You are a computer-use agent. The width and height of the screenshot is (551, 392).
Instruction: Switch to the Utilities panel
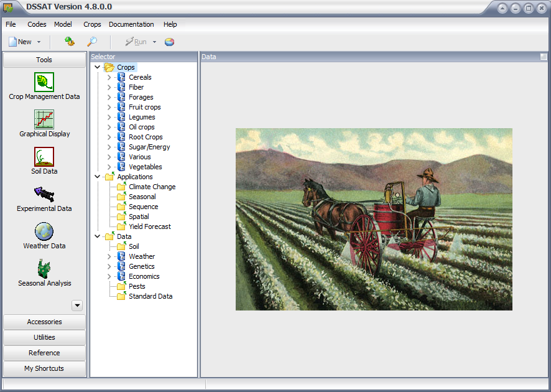point(44,337)
